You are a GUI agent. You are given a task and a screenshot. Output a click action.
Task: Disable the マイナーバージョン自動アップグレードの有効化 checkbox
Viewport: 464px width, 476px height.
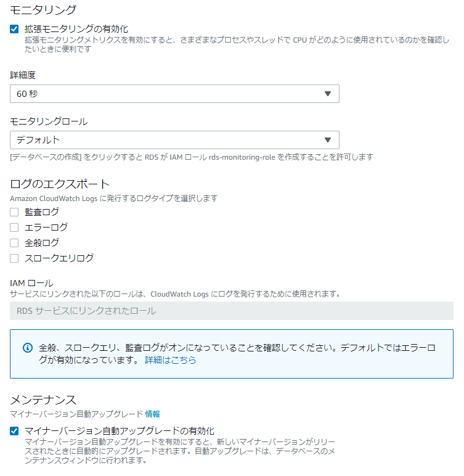tap(14, 431)
